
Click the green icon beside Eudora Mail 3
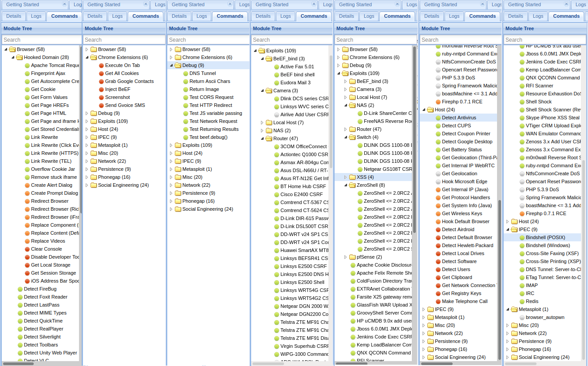click(x=276, y=83)
